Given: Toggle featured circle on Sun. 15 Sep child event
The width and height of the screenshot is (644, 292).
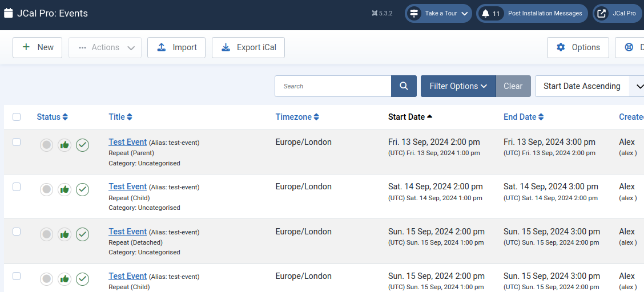Looking at the screenshot, I should click(46, 279).
